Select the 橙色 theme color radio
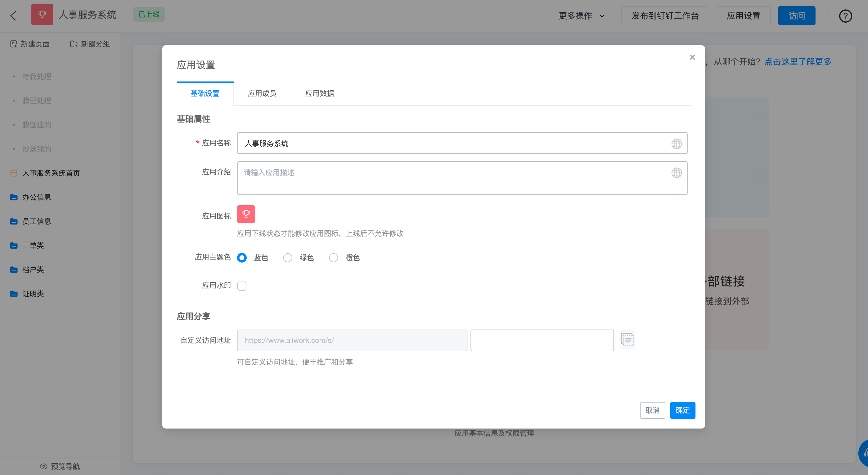This screenshot has height=475, width=868. click(333, 257)
